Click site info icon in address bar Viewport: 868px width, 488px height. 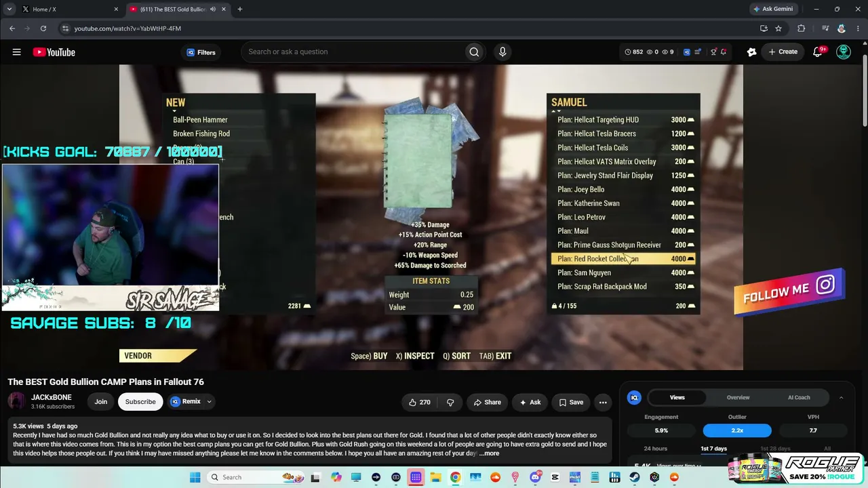pos(65,28)
